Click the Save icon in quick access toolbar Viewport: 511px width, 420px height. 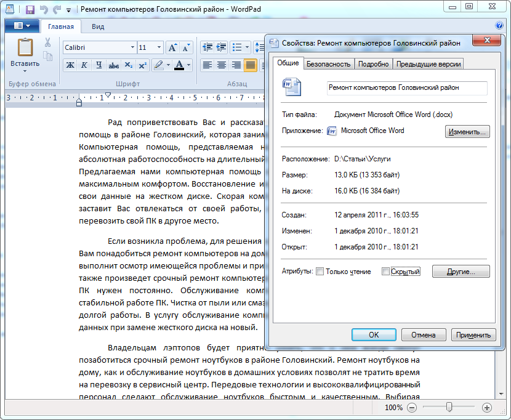pos(30,10)
